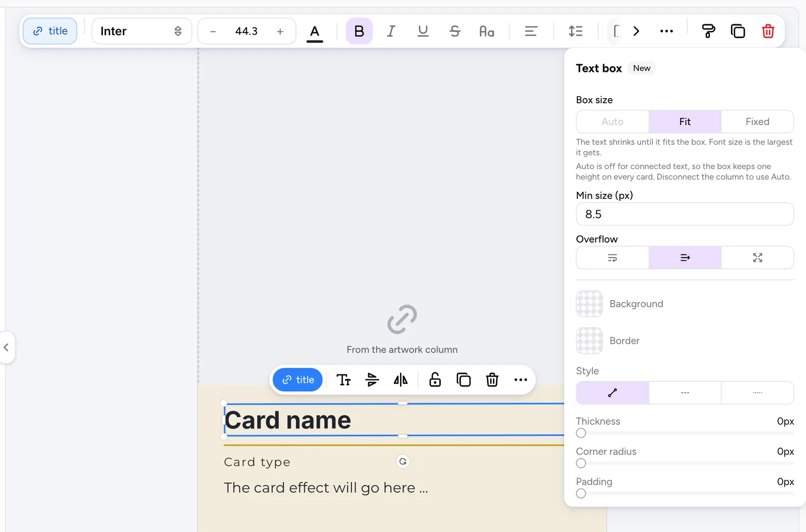Duplicate element using top toolbar copy icon

point(738,31)
